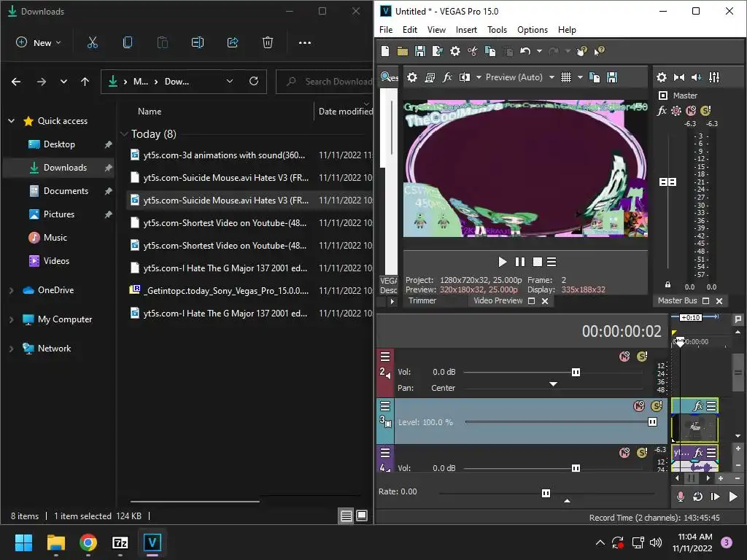
Task: Mute video track 3
Action: click(x=639, y=405)
